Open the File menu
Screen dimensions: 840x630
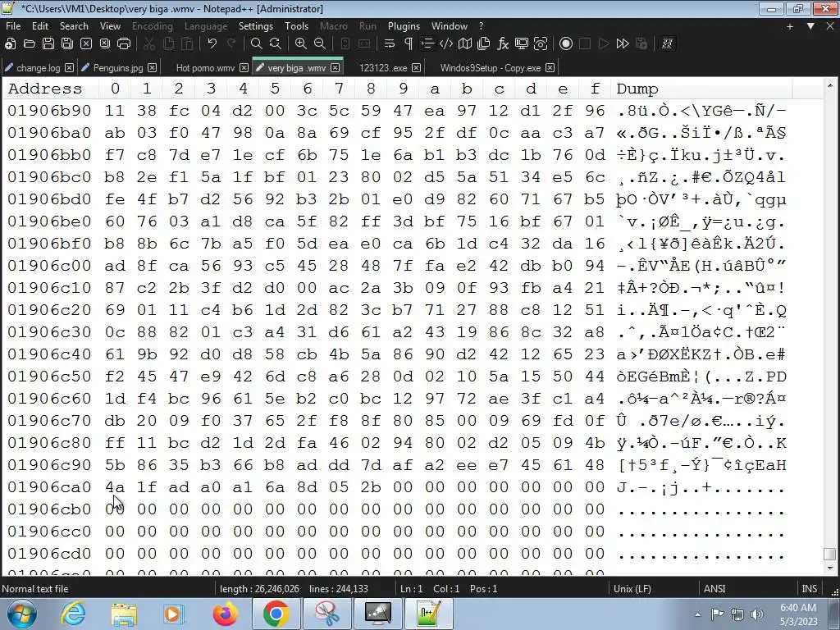pyautogui.click(x=13, y=25)
